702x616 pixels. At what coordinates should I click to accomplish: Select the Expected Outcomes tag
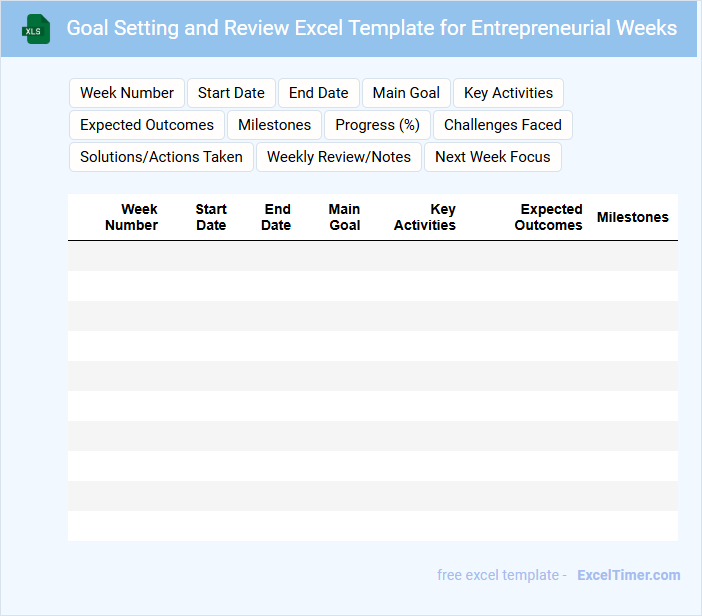coord(147,125)
